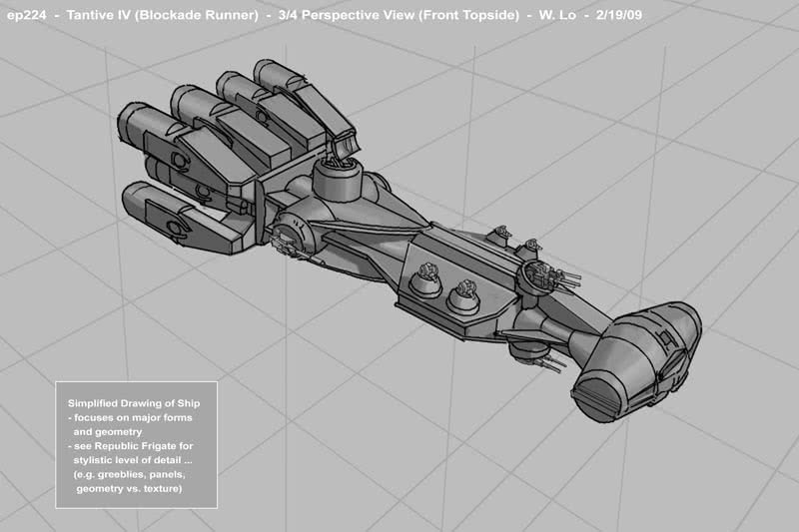This screenshot has width=799, height=532.
Task: Click the line 'see Republic Frigate for'
Action: [x=134, y=446]
